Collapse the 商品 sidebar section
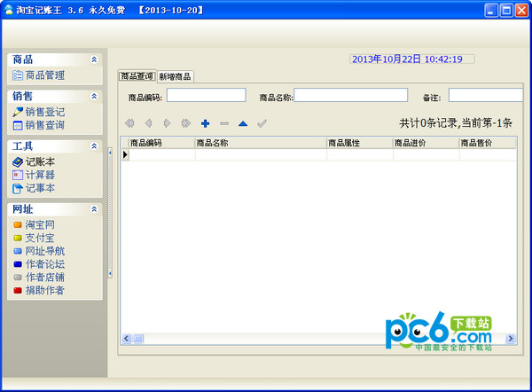 click(94, 59)
